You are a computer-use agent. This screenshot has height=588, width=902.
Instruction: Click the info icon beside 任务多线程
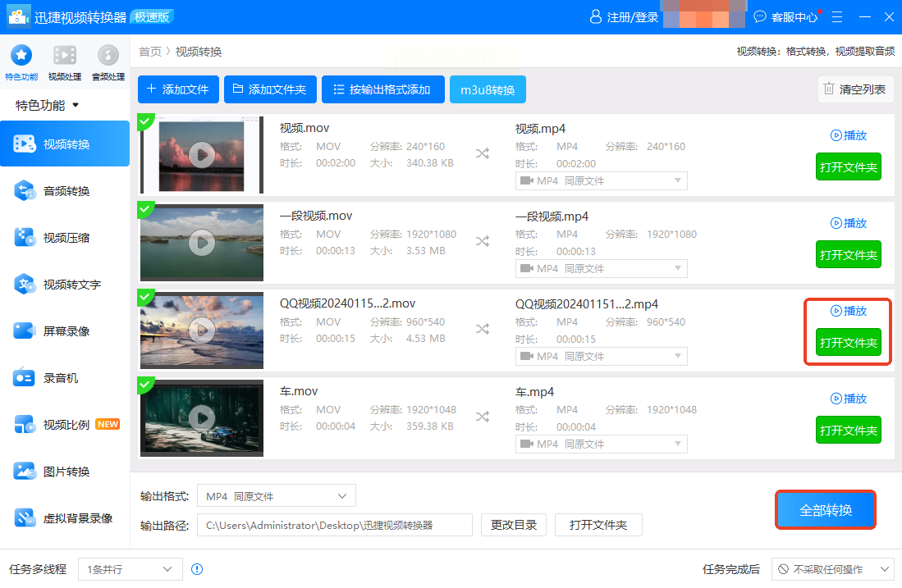197,569
